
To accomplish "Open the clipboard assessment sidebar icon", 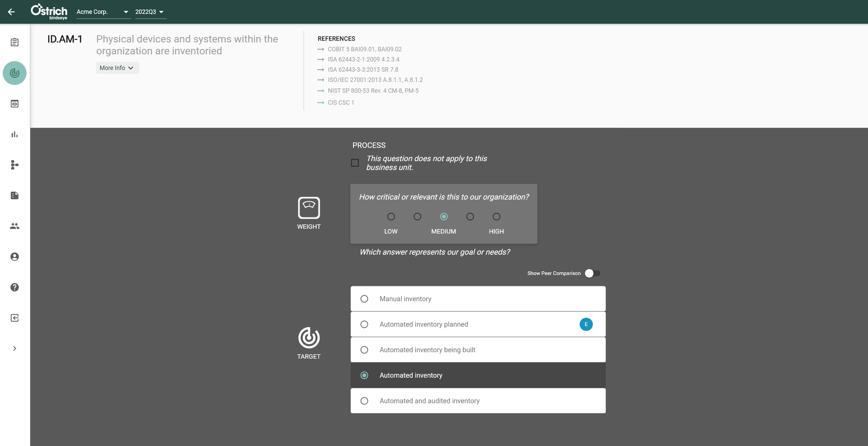I will click(x=15, y=42).
